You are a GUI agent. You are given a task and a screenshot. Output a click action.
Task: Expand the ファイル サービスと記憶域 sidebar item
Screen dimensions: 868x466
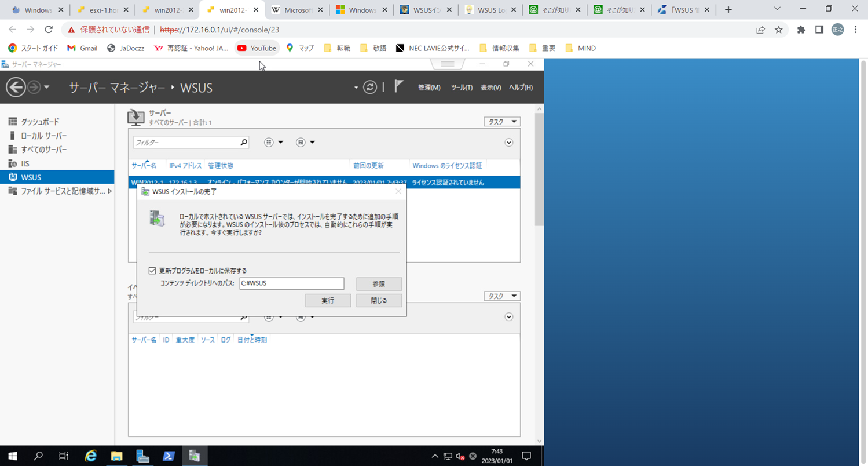110,191
